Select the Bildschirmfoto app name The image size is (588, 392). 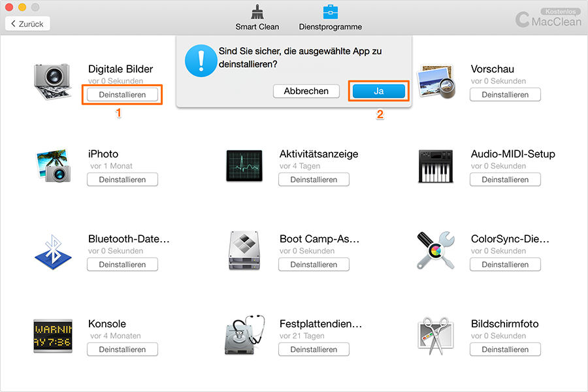pos(505,324)
